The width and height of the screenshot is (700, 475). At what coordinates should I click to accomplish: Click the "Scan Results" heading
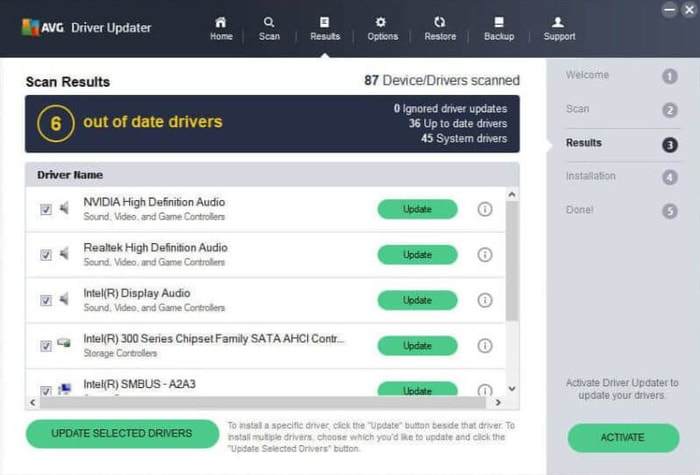(x=68, y=82)
